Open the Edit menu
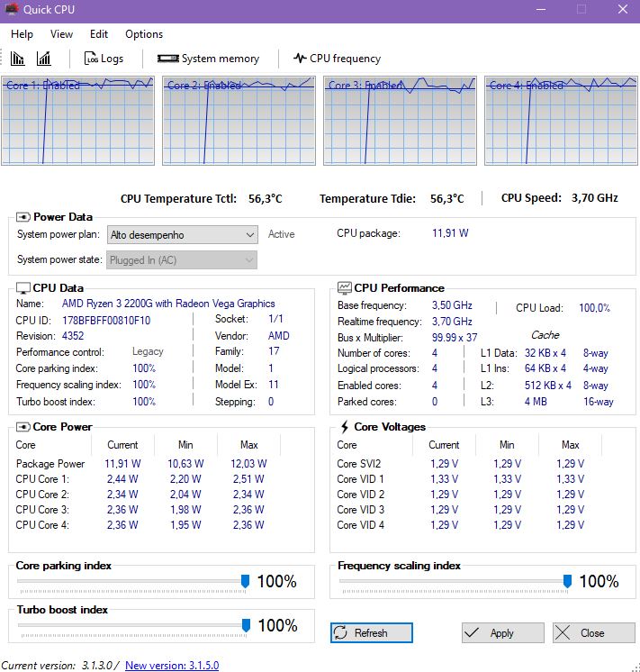The image size is (640, 672). [x=99, y=34]
